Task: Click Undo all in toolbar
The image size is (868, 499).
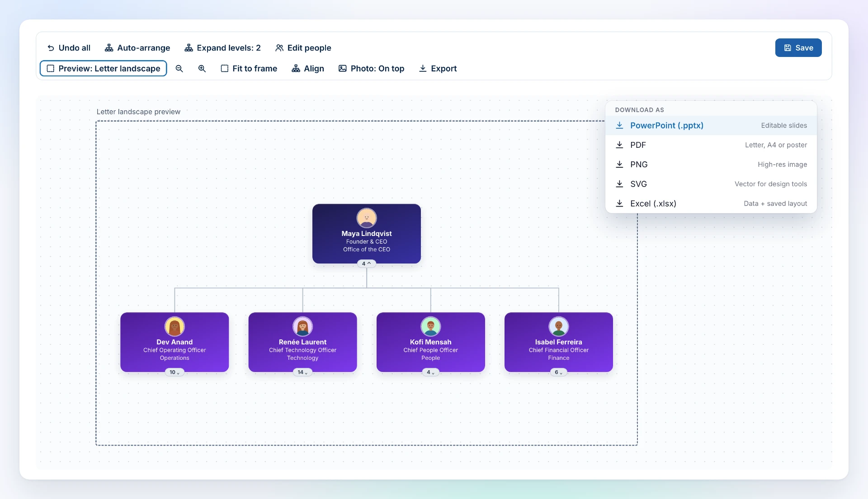Action: [x=69, y=48]
